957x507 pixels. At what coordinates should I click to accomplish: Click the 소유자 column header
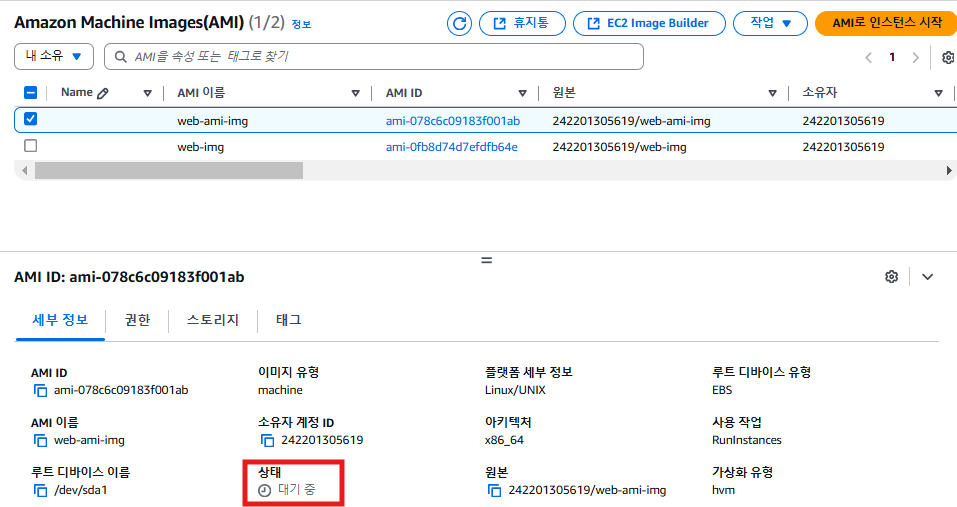tap(819, 93)
